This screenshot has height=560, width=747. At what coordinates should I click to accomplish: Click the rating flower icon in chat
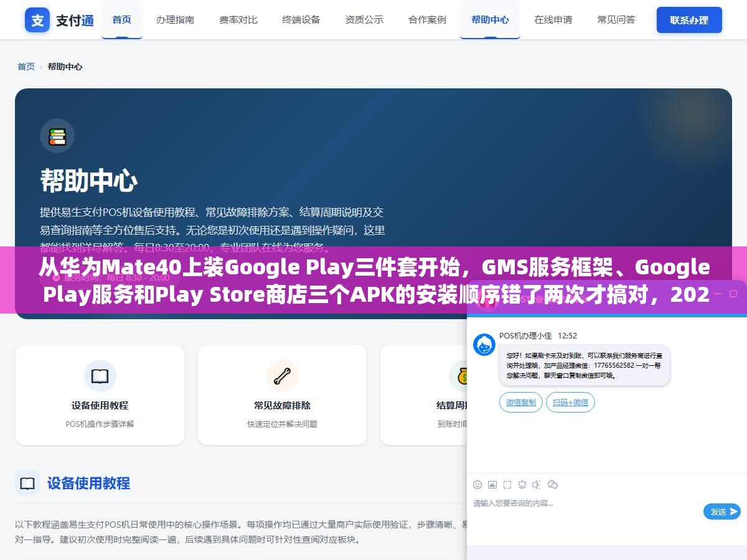point(522,484)
